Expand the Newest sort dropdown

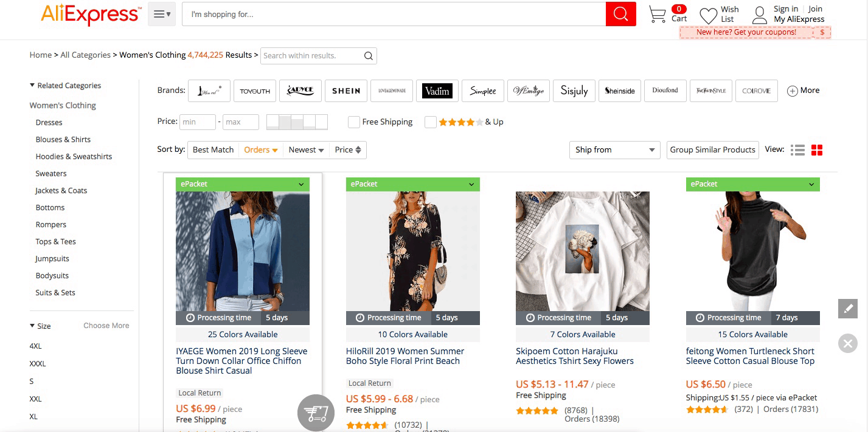(305, 149)
